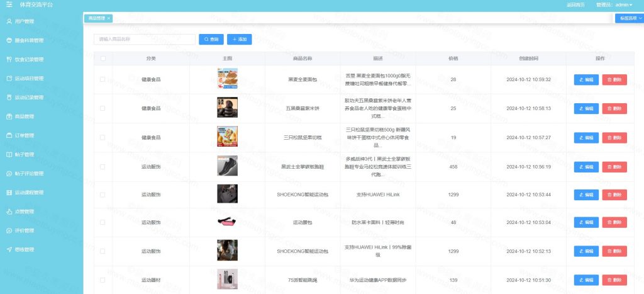Click the 体育交流平台 title
This screenshot has width=644, height=294.
[x=36, y=5]
